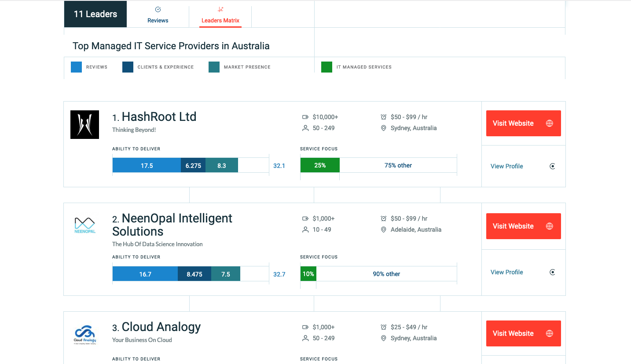
Task: Visit the Cloud Analogy website
Action: (x=523, y=333)
